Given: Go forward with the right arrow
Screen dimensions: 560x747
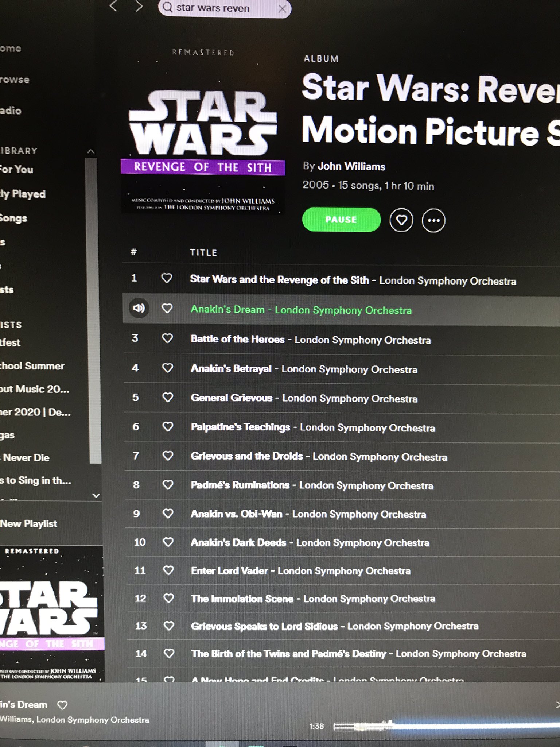Looking at the screenshot, I should click(139, 6).
